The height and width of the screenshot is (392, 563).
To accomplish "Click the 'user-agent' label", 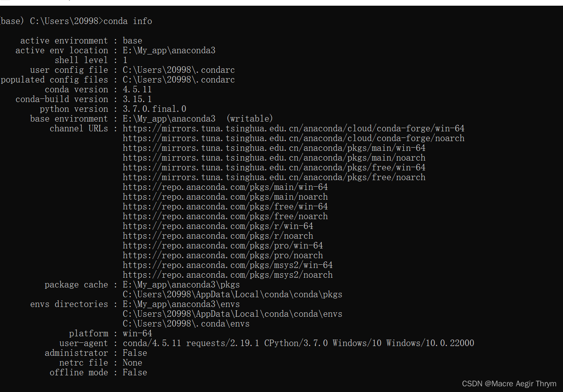I will pyautogui.click(x=84, y=343).
